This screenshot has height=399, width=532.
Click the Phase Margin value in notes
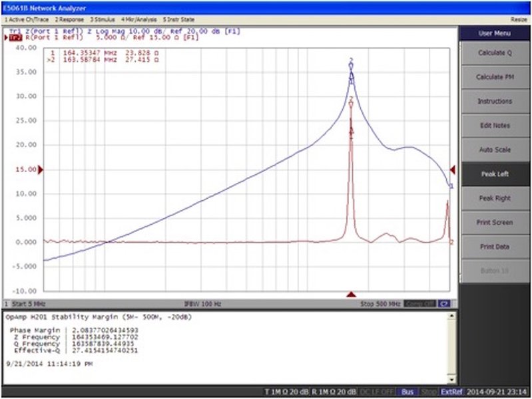[105, 331]
